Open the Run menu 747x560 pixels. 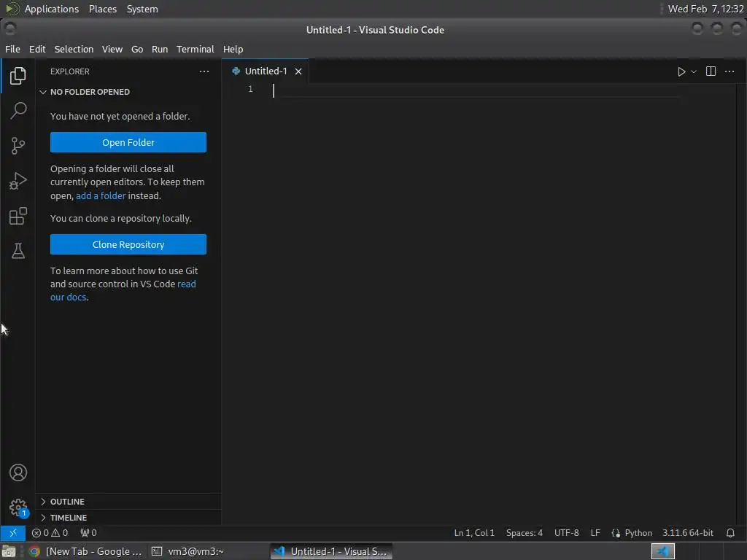[160, 49]
